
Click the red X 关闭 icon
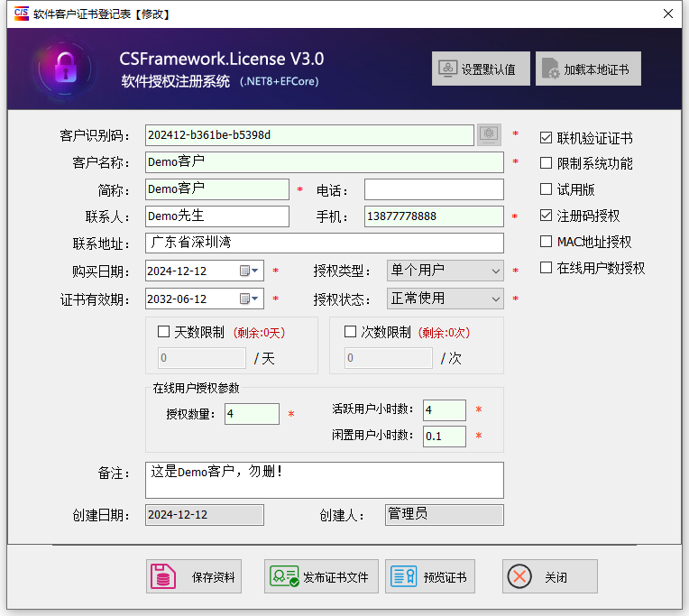point(519,576)
